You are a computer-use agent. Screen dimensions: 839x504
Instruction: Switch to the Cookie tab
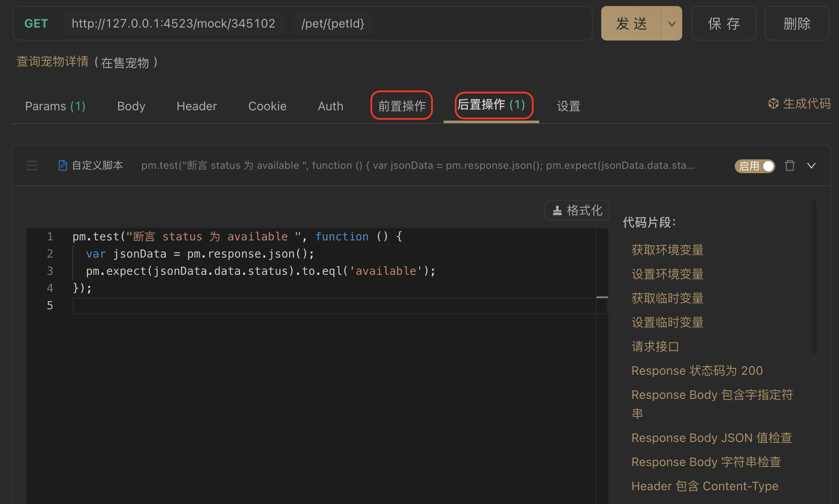coord(267,106)
